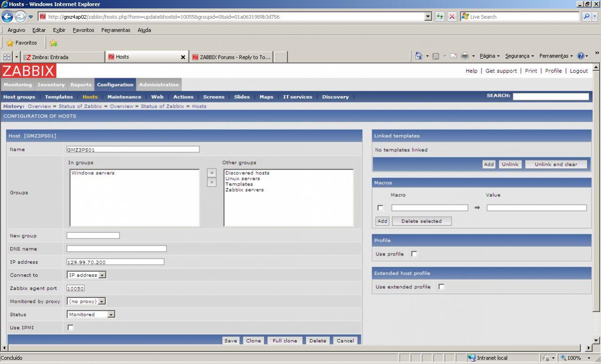Click the Stop loading X icon

point(452,16)
